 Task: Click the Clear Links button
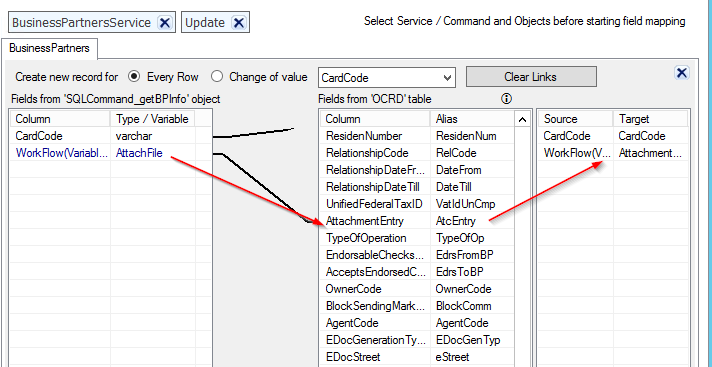[x=531, y=77]
